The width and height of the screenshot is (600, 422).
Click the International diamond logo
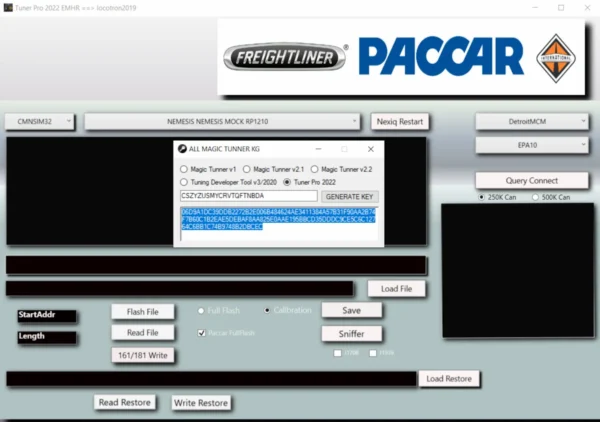[x=556, y=57]
